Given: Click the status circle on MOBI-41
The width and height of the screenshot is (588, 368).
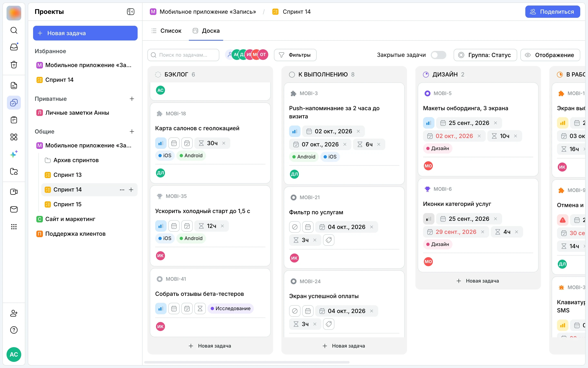Looking at the screenshot, I should click(x=160, y=279).
